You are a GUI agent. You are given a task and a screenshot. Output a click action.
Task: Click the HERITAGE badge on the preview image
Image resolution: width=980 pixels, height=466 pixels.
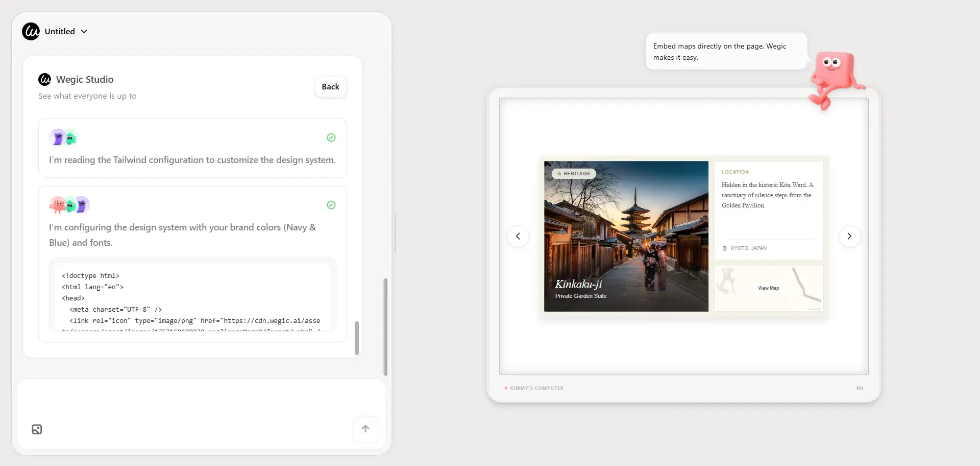pyautogui.click(x=573, y=173)
